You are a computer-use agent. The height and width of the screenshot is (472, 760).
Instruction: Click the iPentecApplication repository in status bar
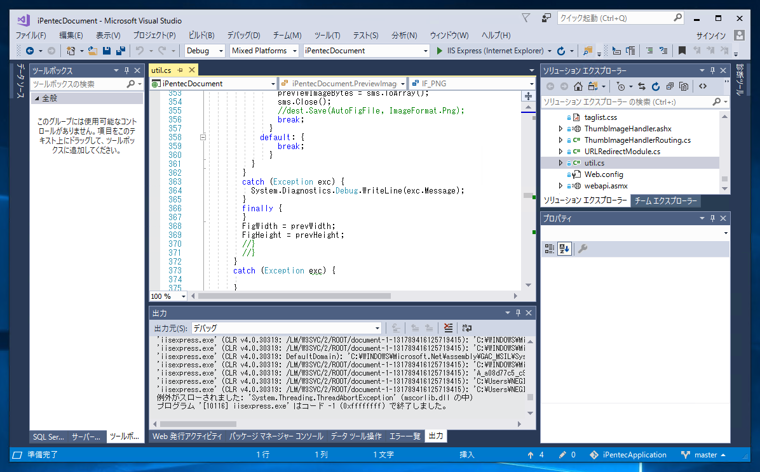[628, 455]
